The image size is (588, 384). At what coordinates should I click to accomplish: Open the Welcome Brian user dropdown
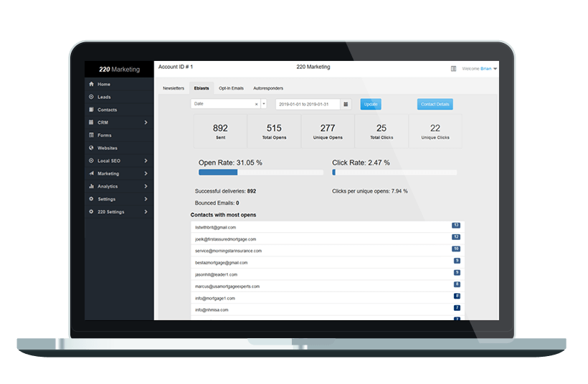495,69
